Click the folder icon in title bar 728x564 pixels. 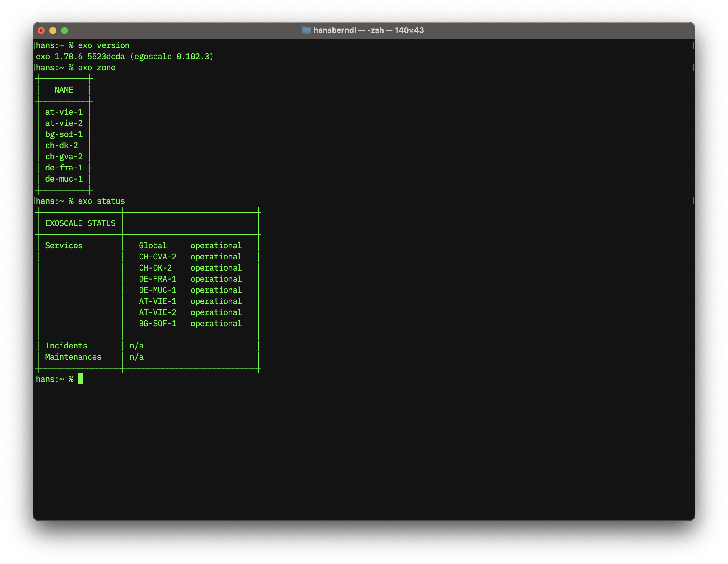306,30
